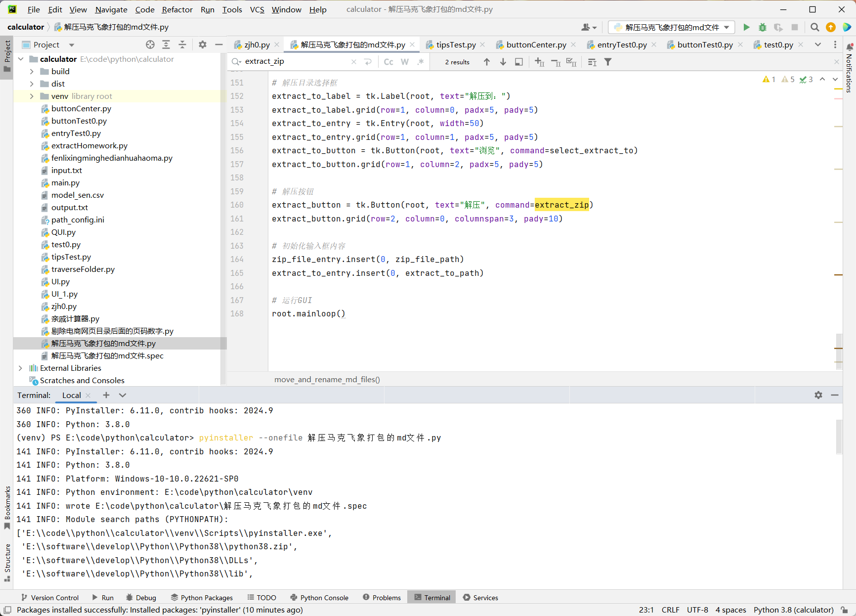The width and height of the screenshot is (856, 616).
Task: Expand External Libraries node
Action: tap(20, 368)
